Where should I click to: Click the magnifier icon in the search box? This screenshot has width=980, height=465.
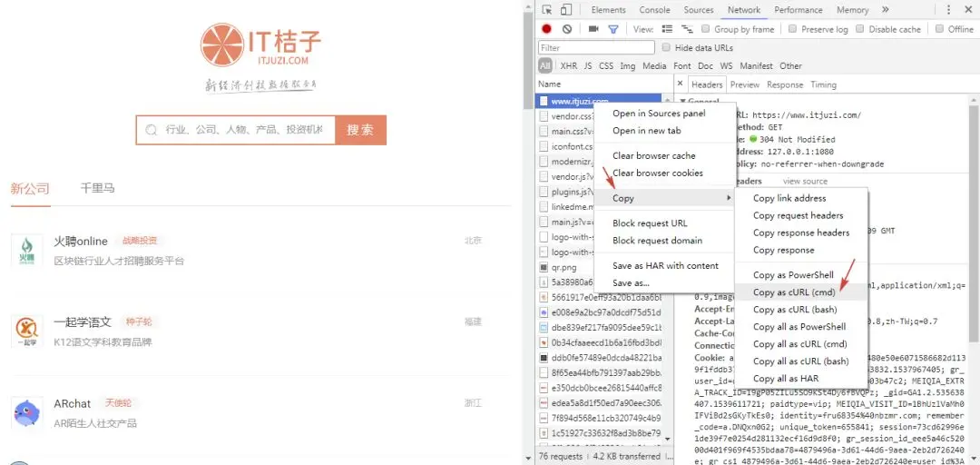151,130
